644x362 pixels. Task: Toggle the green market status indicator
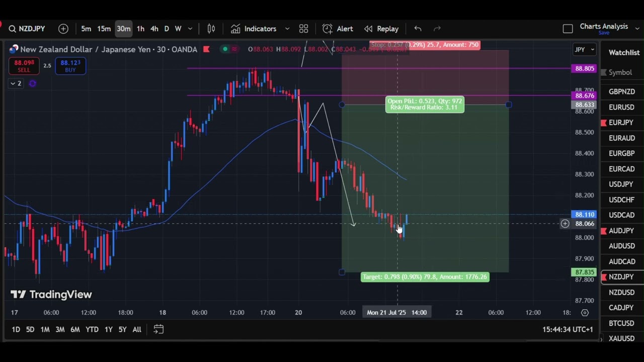(x=225, y=49)
